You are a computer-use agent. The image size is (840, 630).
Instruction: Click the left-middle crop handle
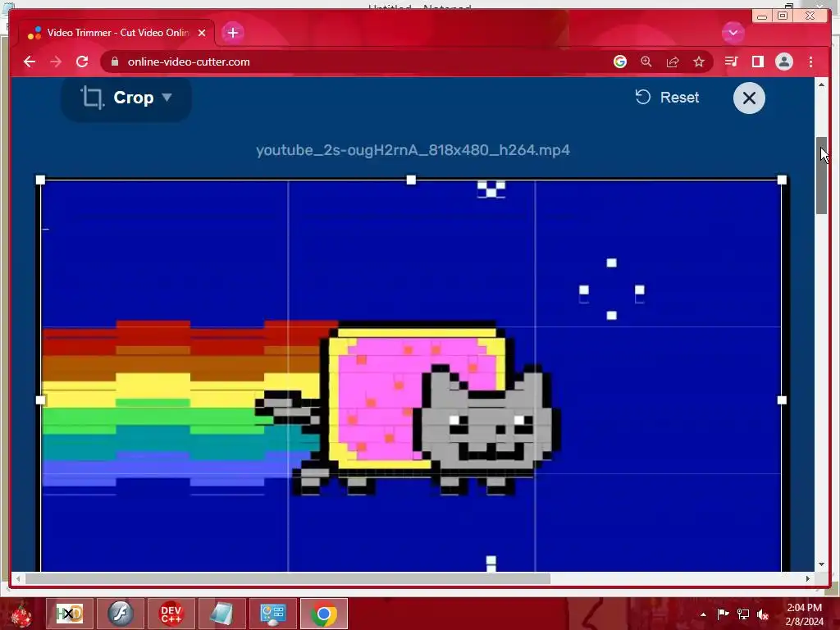(x=40, y=400)
